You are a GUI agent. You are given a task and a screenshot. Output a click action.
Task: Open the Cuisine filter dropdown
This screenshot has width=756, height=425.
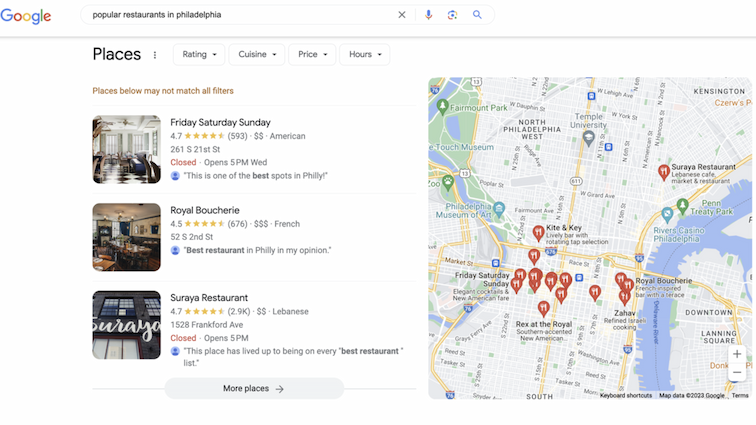coord(256,55)
